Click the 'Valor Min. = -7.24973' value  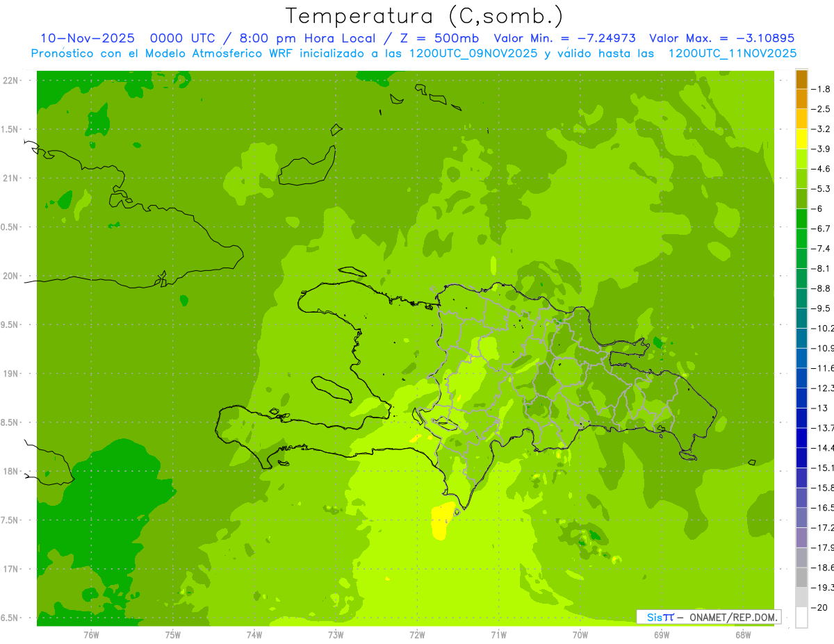pos(564,38)
